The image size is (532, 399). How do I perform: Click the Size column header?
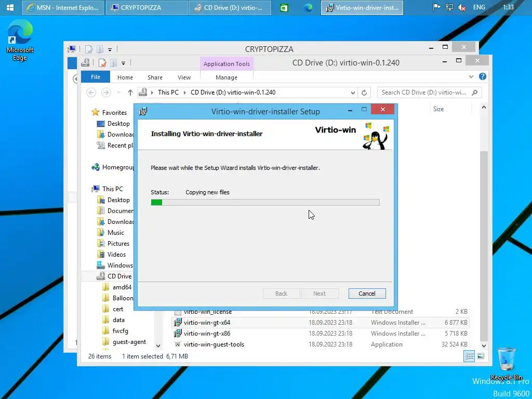[x=438, y=109]
